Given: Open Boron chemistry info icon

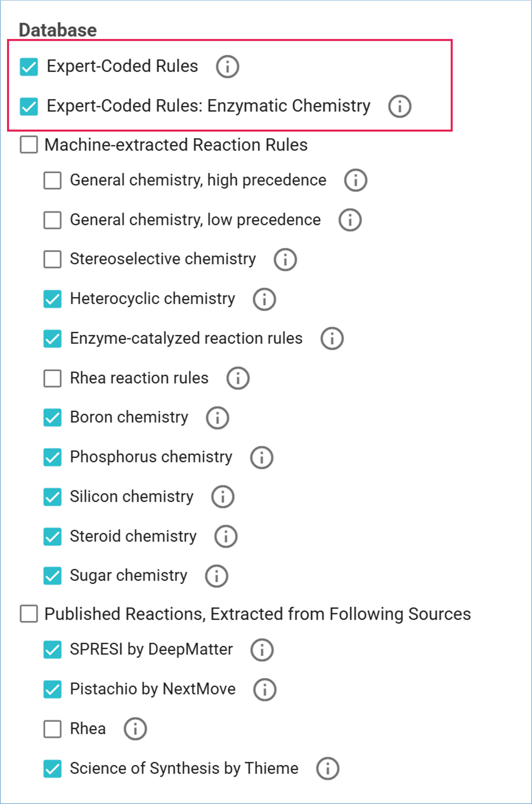Looking at the screenshot, I should click(x=217, y=418).
